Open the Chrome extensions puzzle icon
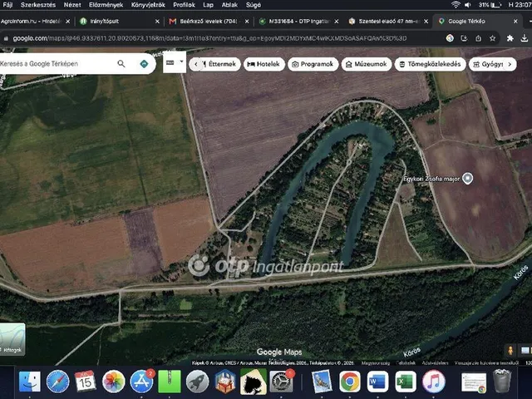The image size is (532, 399). (510, 38)
